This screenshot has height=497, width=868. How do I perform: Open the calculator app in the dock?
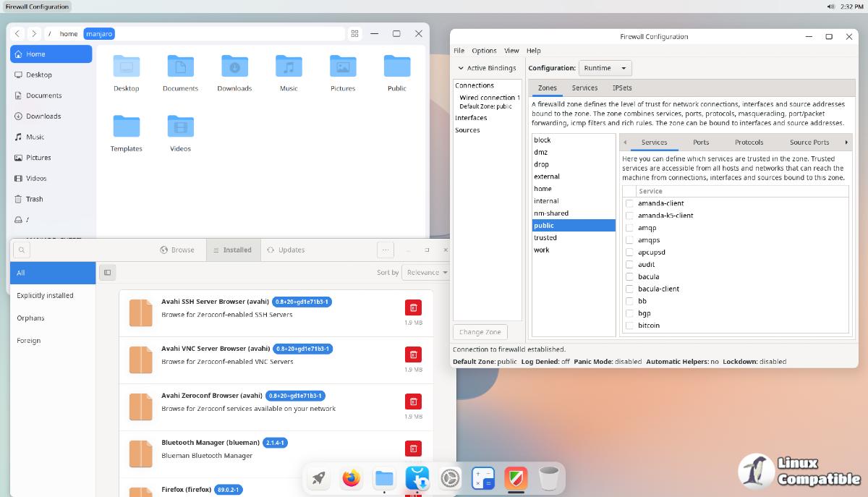point(482,478)
